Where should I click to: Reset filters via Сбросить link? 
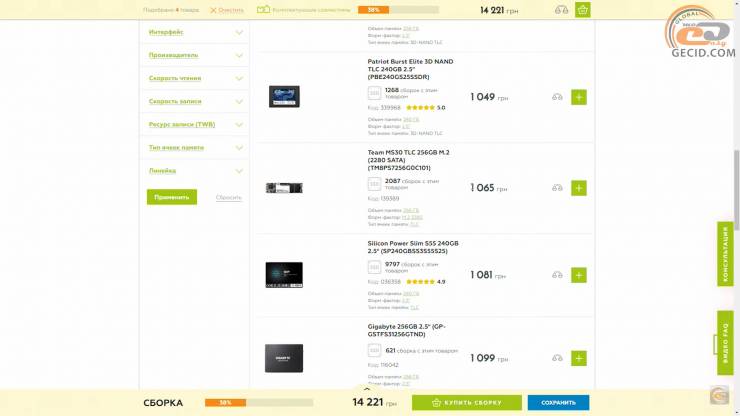pyautogui.click(x=229, y=197)
